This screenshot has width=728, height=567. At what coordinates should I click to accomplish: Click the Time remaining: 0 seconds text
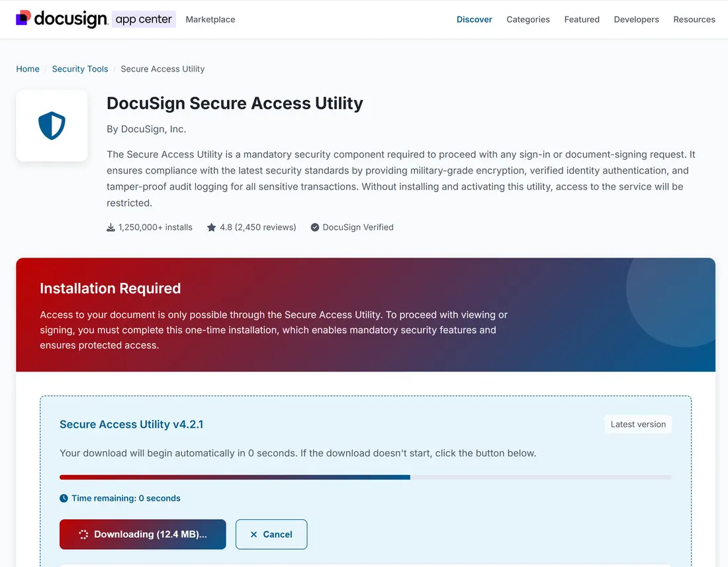coord(126,498)
